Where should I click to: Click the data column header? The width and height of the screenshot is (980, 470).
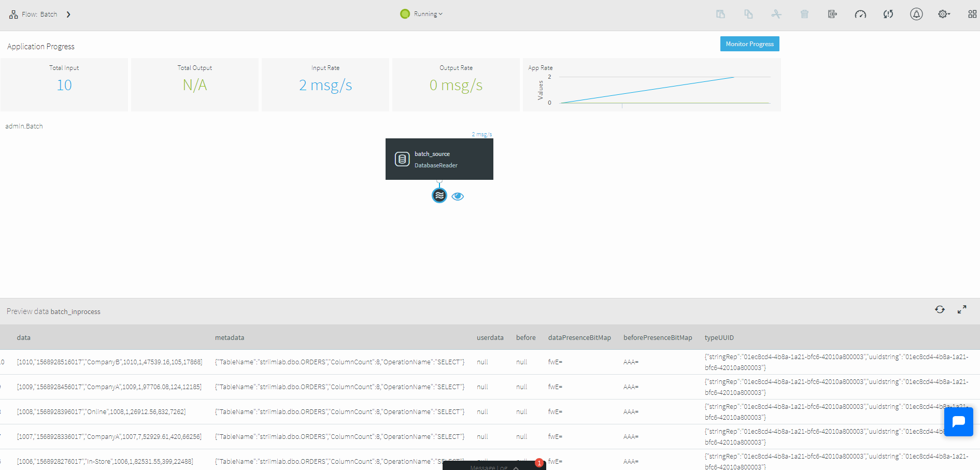tap(24, 337)
